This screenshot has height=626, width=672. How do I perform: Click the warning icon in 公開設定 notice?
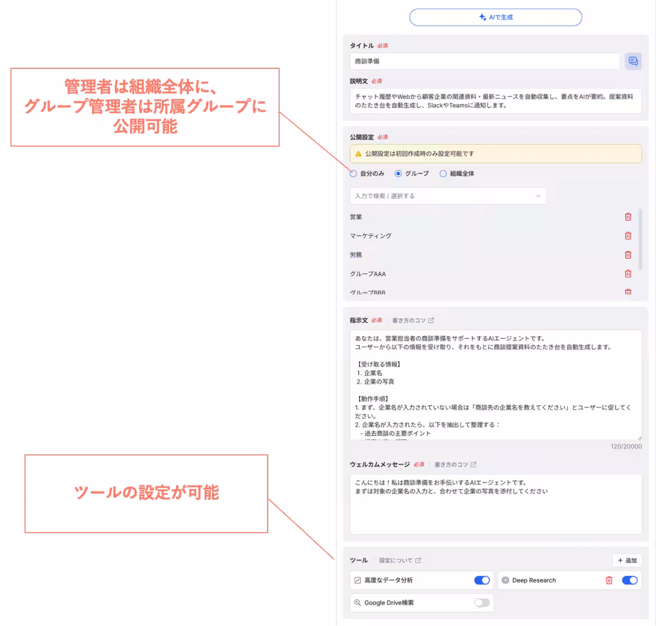tap(358, 153)
